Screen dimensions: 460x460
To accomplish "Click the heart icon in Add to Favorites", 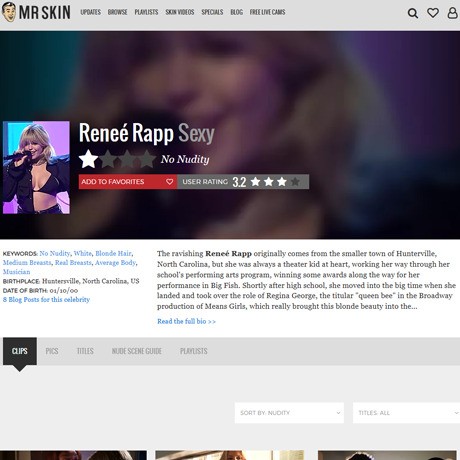I will (x=169, y=182).
